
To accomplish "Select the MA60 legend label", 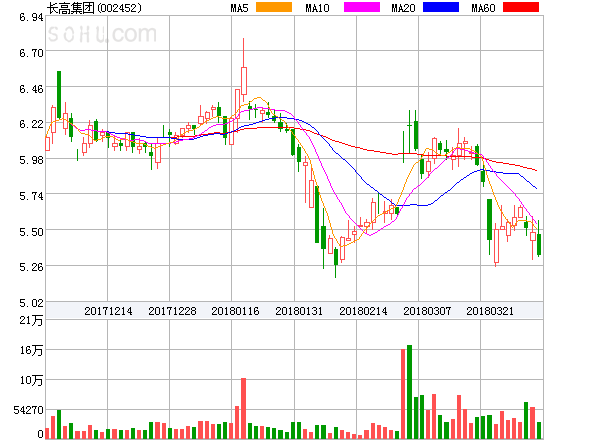I will click(483, 8).
